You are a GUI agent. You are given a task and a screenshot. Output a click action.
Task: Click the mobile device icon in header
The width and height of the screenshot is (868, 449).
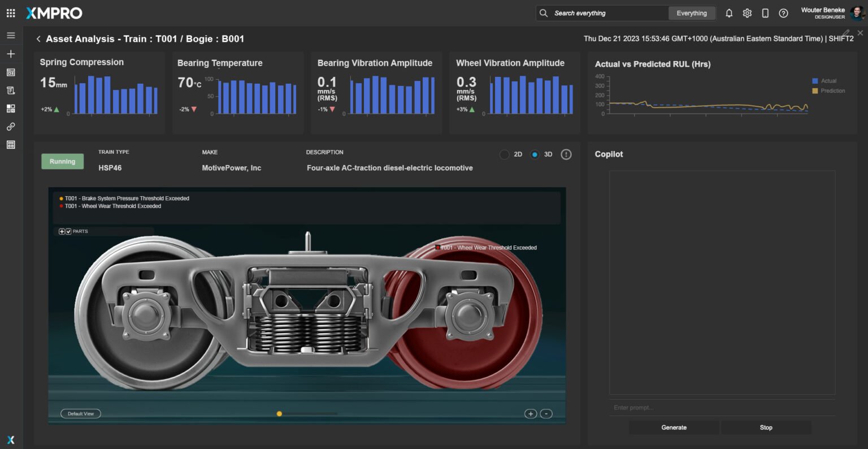click(765, 13)
